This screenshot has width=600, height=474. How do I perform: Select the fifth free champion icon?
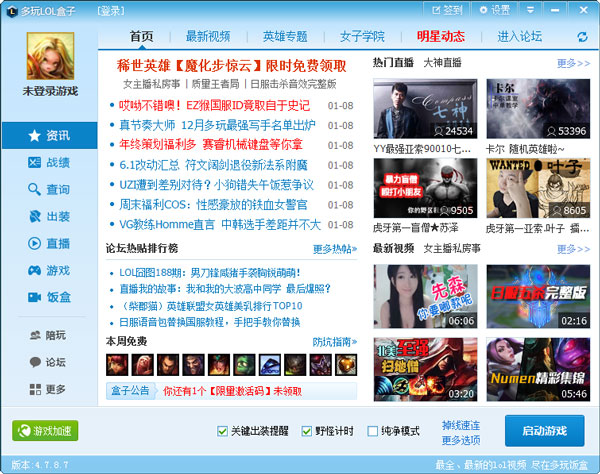click(x=219, y=365)
